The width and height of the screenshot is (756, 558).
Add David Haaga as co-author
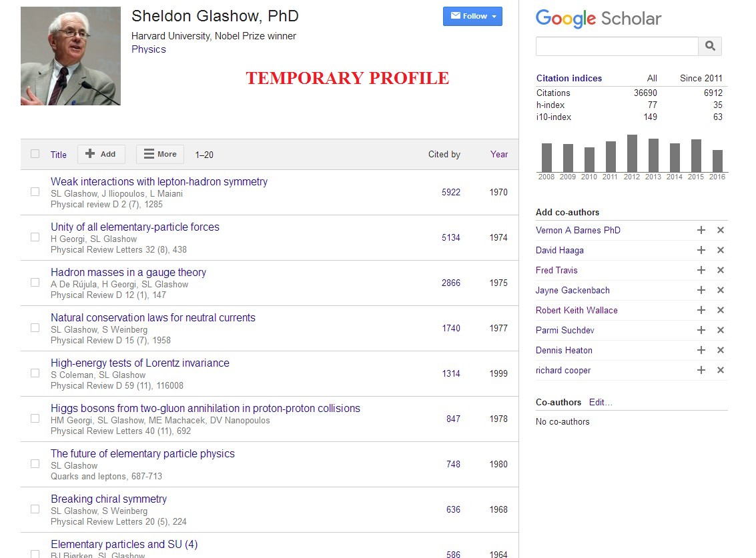701,250
